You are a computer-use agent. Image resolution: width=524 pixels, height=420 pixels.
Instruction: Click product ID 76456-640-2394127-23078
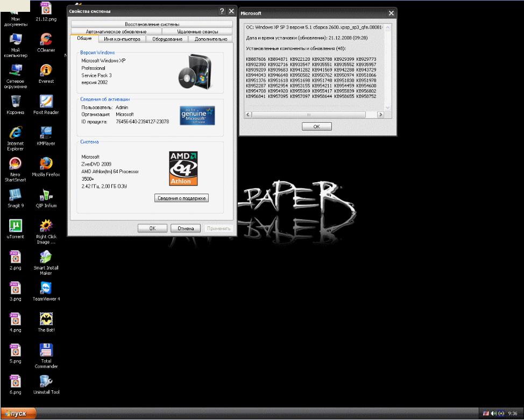(143, 122)
